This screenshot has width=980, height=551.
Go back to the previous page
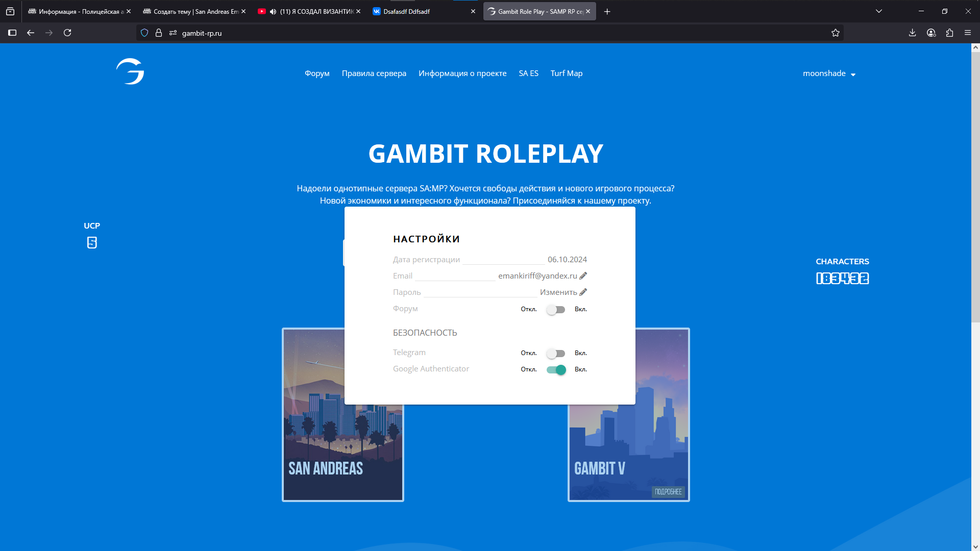[x=31, y=33]
